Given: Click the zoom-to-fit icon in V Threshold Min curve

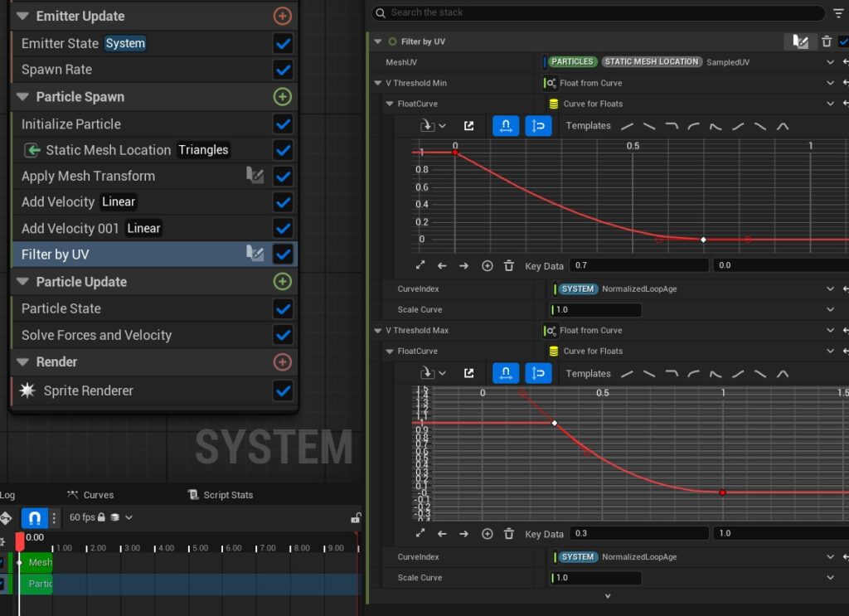Looking at the screenshot, I should 420,266.
